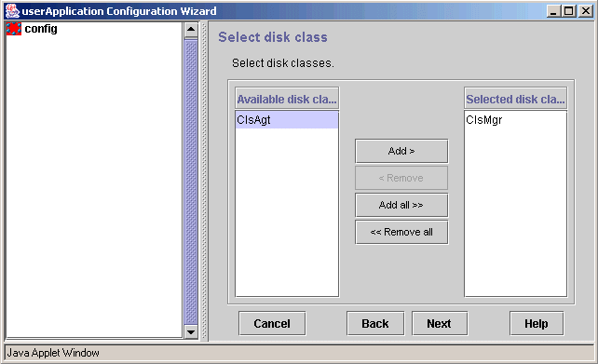This screenshot has height=364, width=598.
Task: Proceed with the Next button
Action: click(440, 324)
